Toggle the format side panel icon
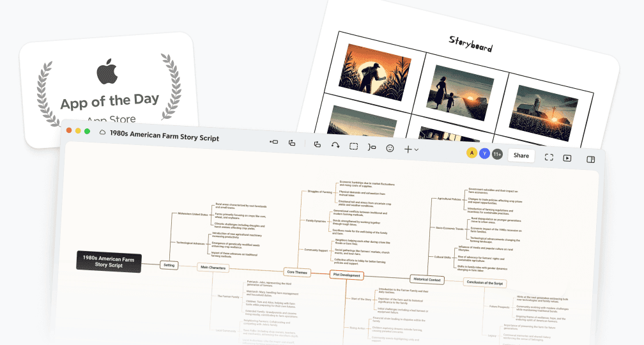This screenshot has width=644, height=345. click(590, 159)
